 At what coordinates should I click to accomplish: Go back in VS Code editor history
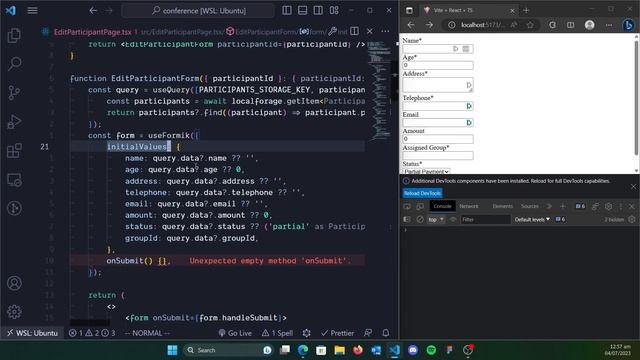93,11
